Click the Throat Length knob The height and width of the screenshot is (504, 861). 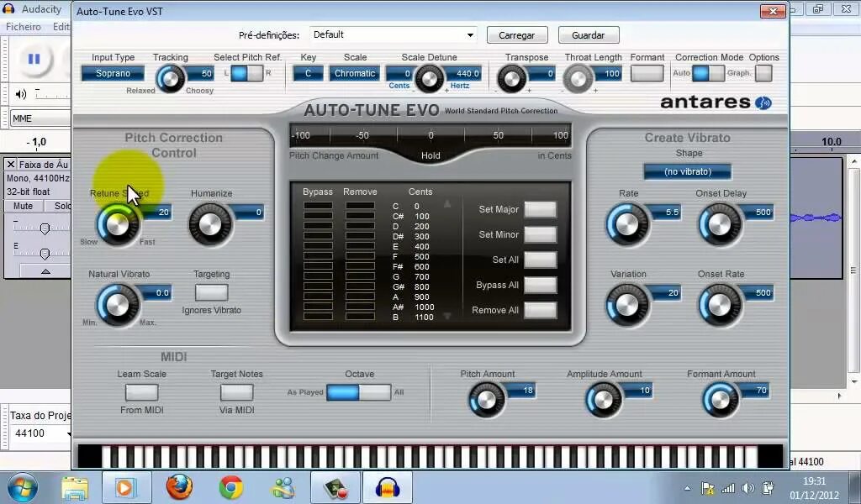578,79
